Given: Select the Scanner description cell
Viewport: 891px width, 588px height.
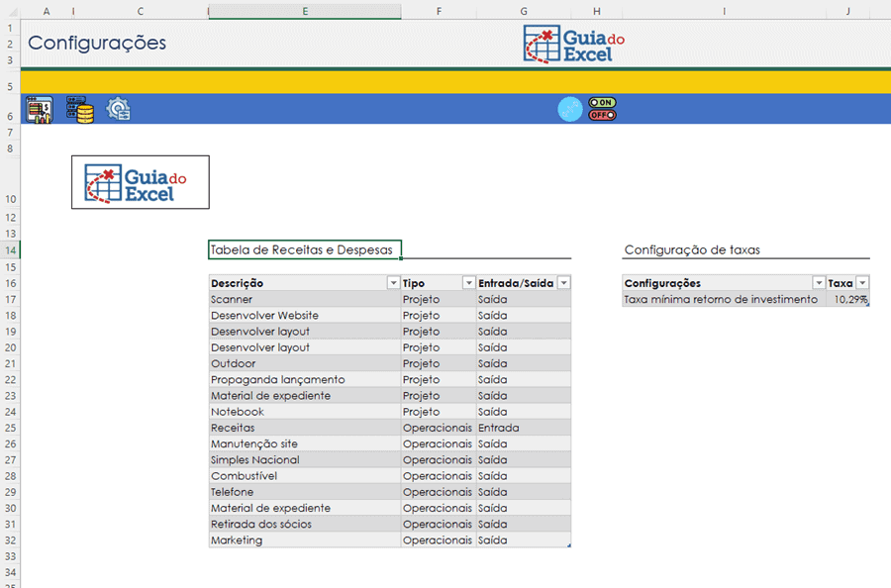Looking at the screenshot, I should 304,299.
